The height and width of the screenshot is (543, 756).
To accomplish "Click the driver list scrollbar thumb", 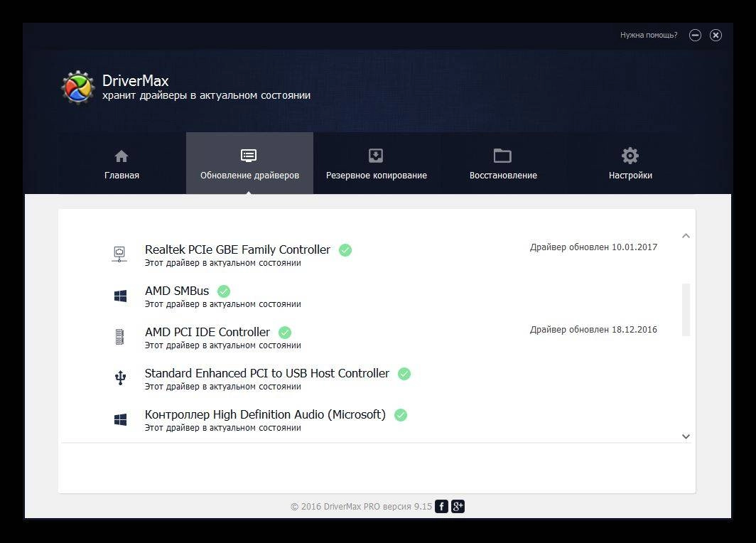I will (x=686, y=310).
